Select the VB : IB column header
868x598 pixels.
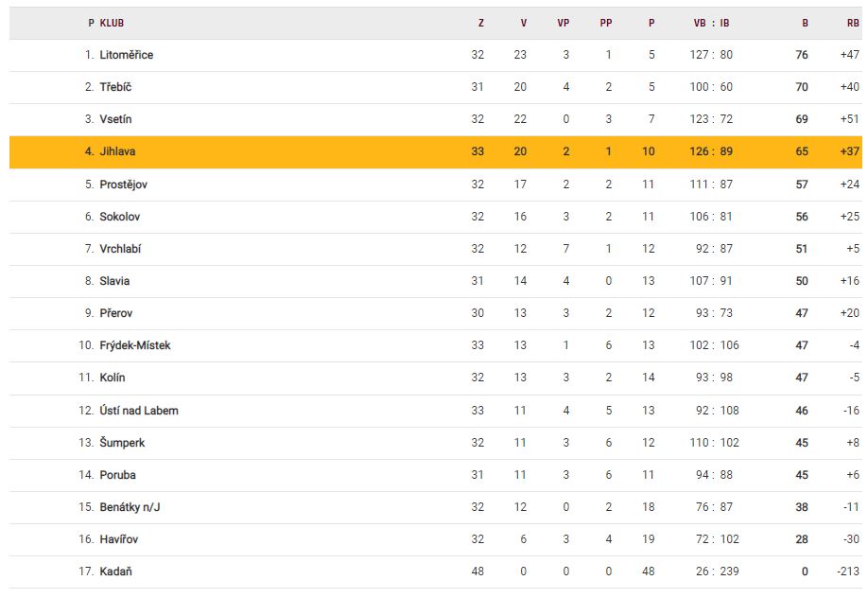711,23
